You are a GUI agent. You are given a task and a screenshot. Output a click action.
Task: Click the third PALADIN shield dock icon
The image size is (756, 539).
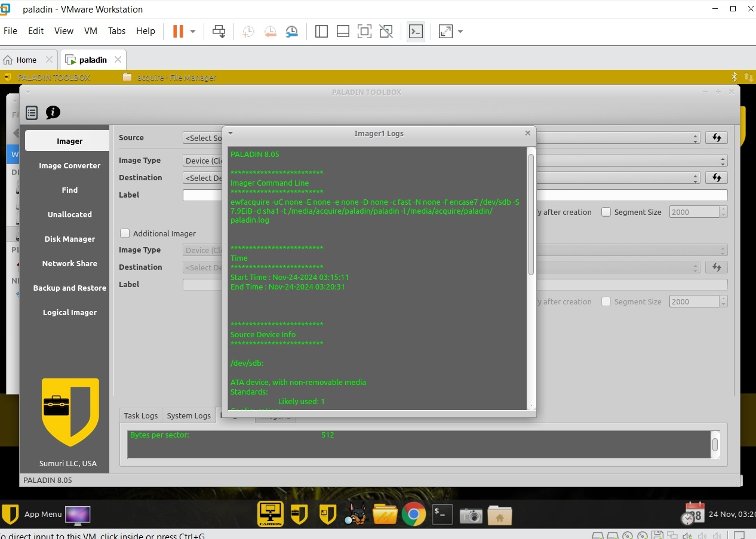[327, 514]
